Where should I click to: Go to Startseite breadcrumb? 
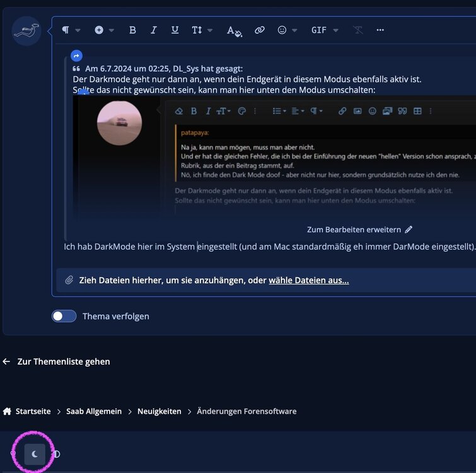click(33, 411)
